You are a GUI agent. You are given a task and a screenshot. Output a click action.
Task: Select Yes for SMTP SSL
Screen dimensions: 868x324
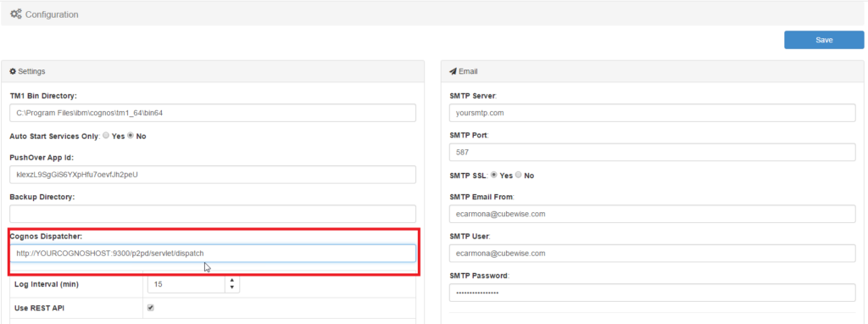494,175
